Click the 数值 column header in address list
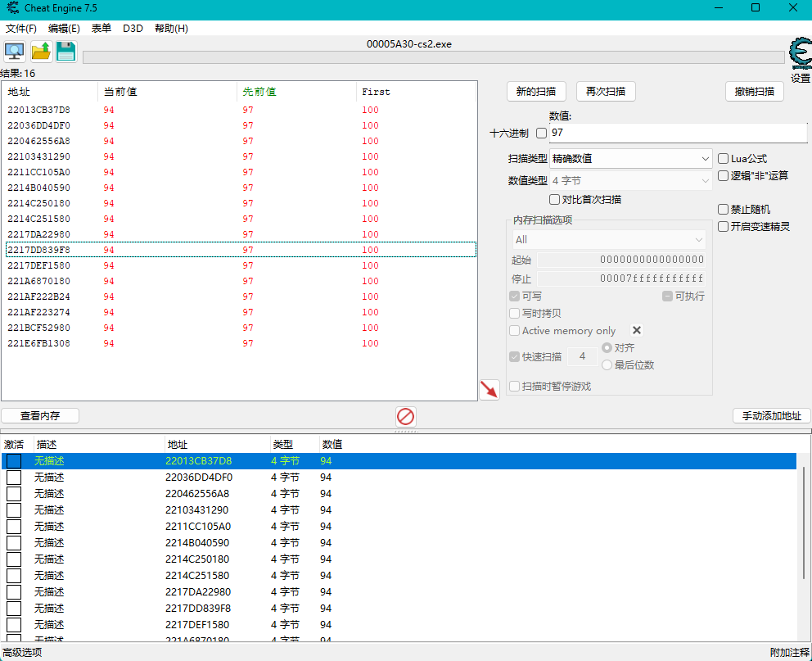The image size is (812, 661). [x=332, y=445]
